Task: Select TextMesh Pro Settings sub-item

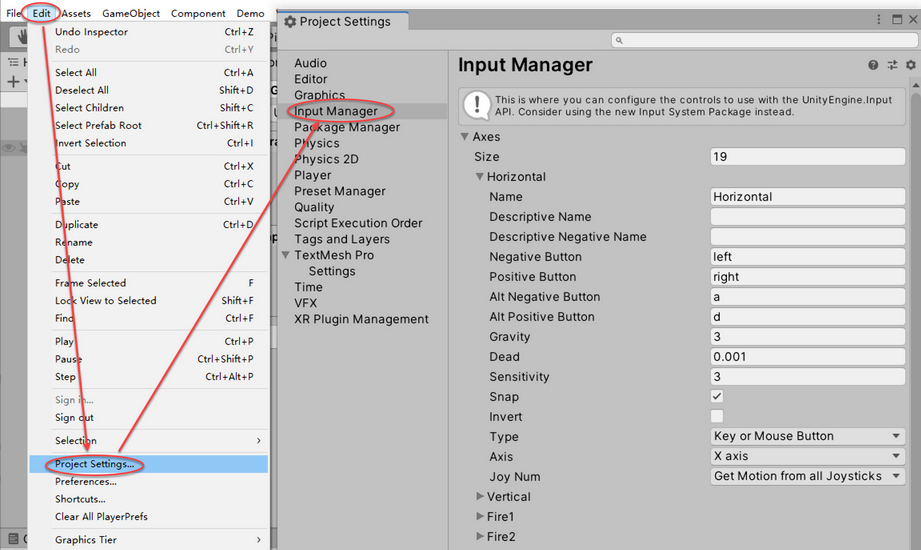Action: click(x=332, y=271)
